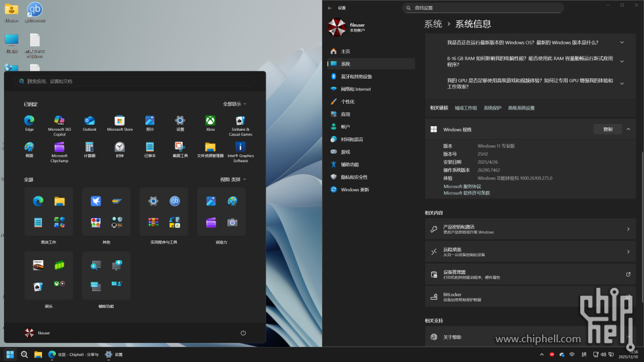Image resolution: width=644 pixels, height=362 pixels.
Task: Click the Start menu search box
Action: [x=135, y=81]
